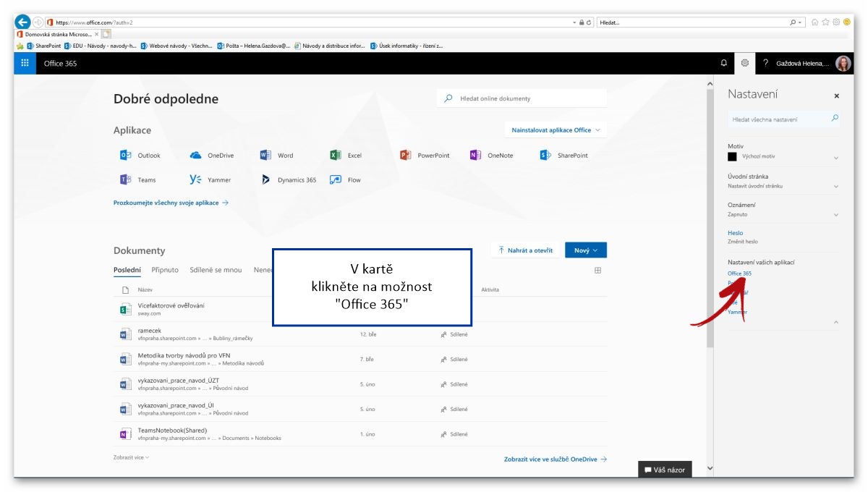Open the ramecek document
This screenshot has height=492, width=868.
pyautogui.click(x=150, y=331)
